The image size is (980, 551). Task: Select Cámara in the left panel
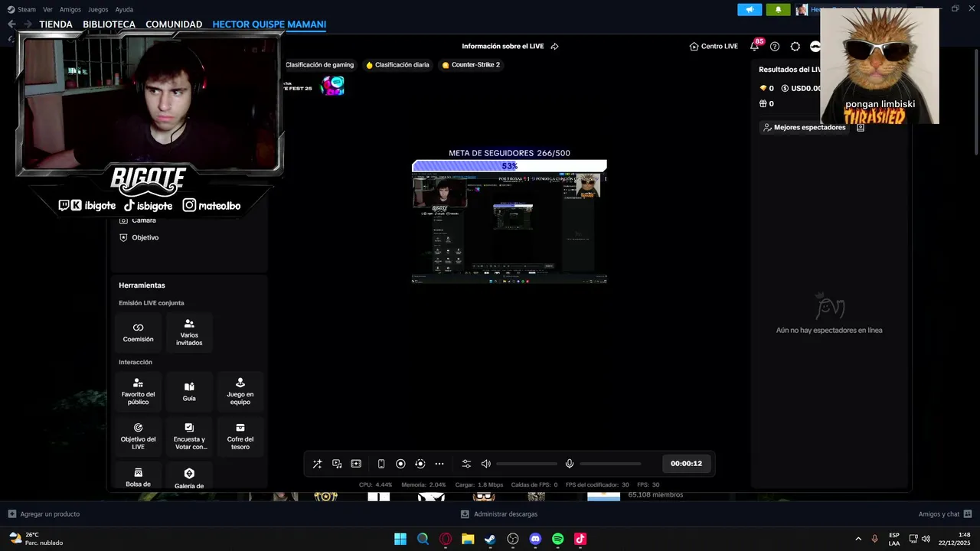coord(138,220)
